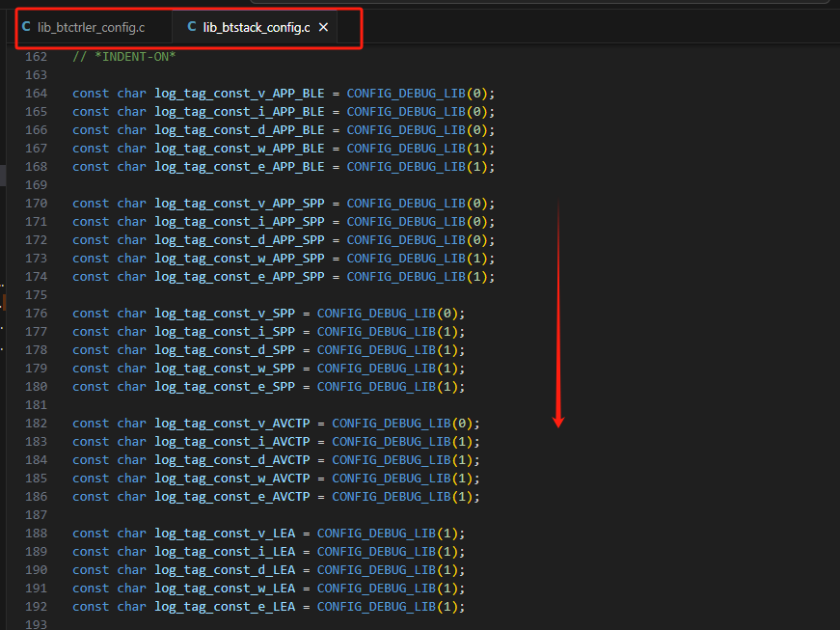
Task: Click line number 187 in the gutter
Action: coord(37,515)
